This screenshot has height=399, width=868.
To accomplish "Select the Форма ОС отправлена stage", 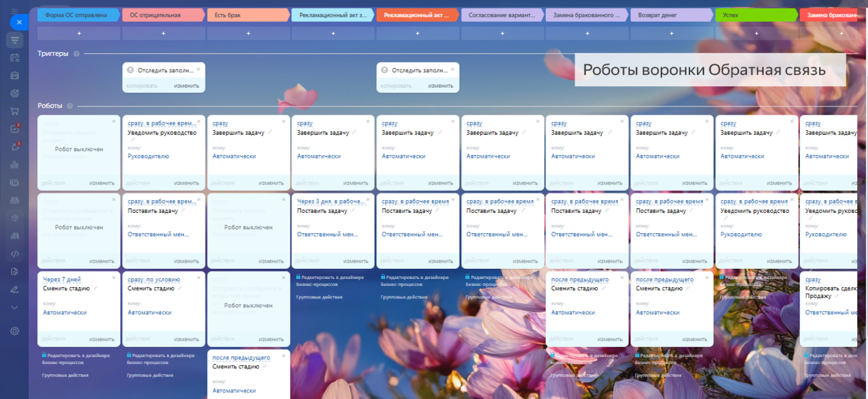I will (79, 15).
